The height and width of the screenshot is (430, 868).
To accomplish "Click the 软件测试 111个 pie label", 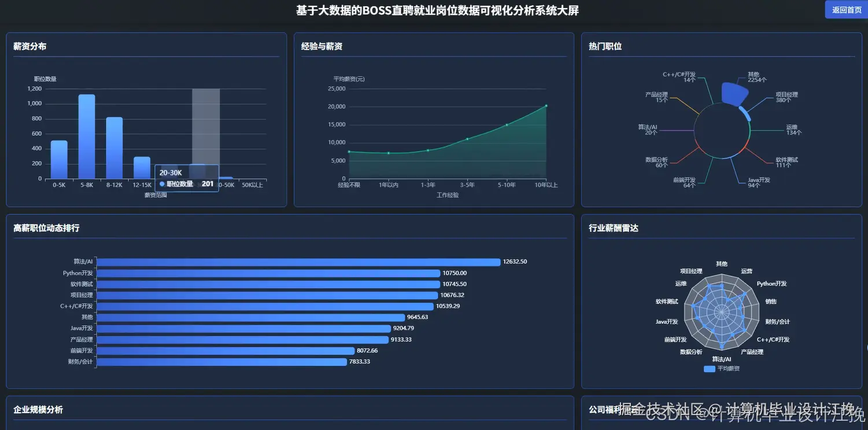I will (x=786, y=162).
